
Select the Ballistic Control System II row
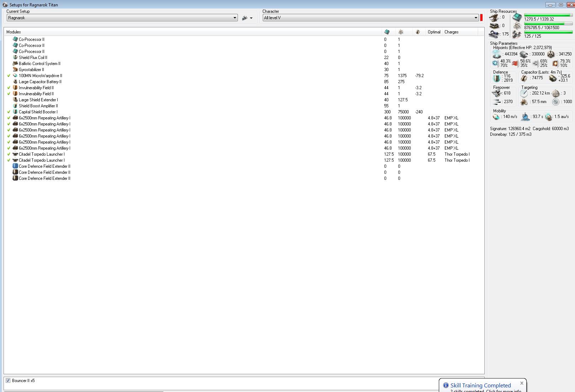click(244, 64)
